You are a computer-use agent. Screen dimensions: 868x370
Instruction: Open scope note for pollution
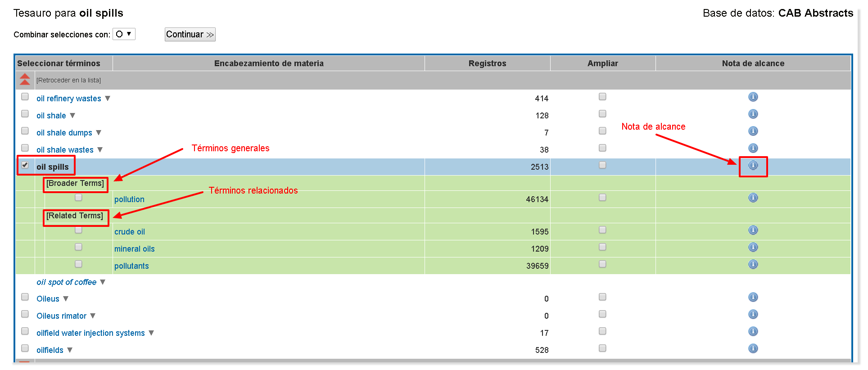pyautogui.click(x=753, y=198)
